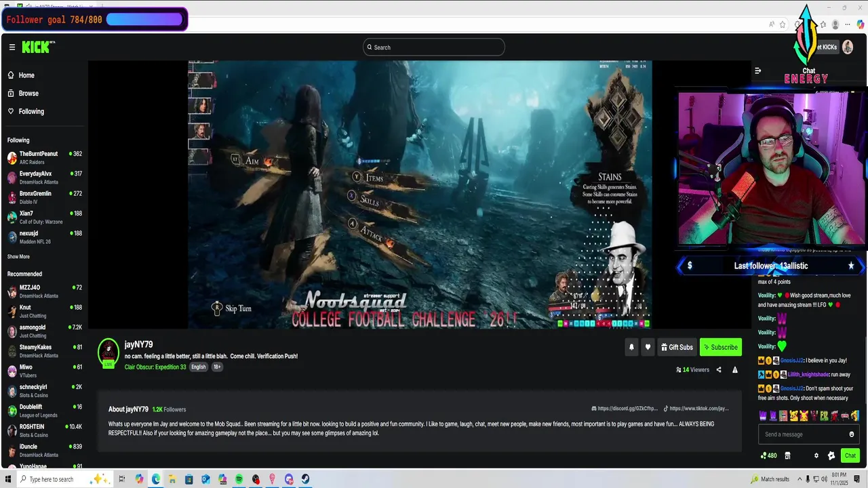
Task: Open BronxGremlin channel
Action: pos(43,197)
